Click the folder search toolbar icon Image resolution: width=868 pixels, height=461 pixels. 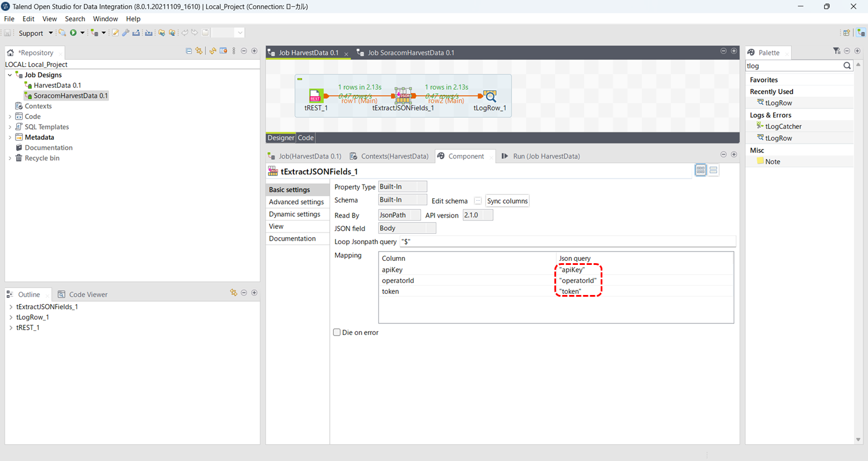(x=62, y=33)
